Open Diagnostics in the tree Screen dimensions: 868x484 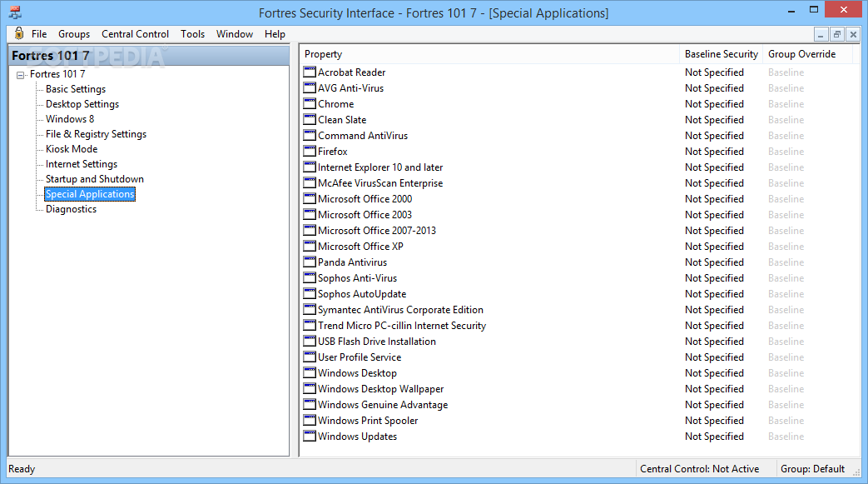pos(71,208)
